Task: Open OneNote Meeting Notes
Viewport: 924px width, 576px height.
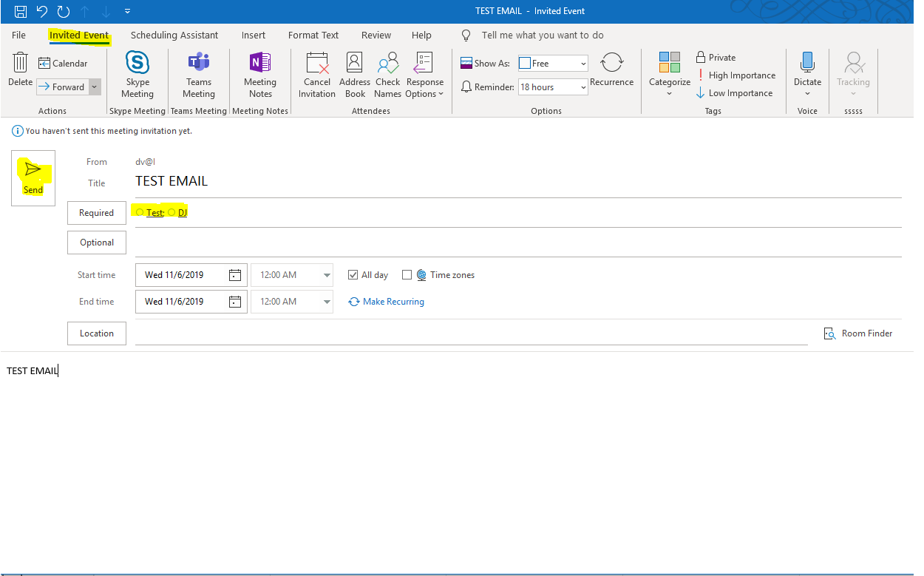Action: tap(260, 75)
